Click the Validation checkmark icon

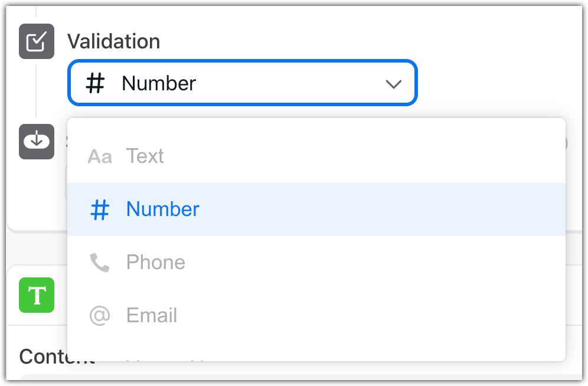pos(37,41)
